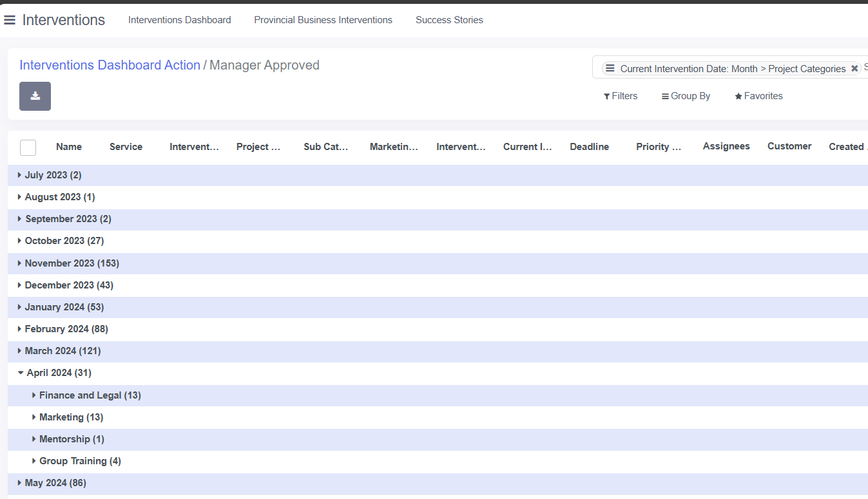Tick the select-all checkbox in header
The width and height of the screenshot is (868, 499).
pyautogui.click(x=28, y=147)
